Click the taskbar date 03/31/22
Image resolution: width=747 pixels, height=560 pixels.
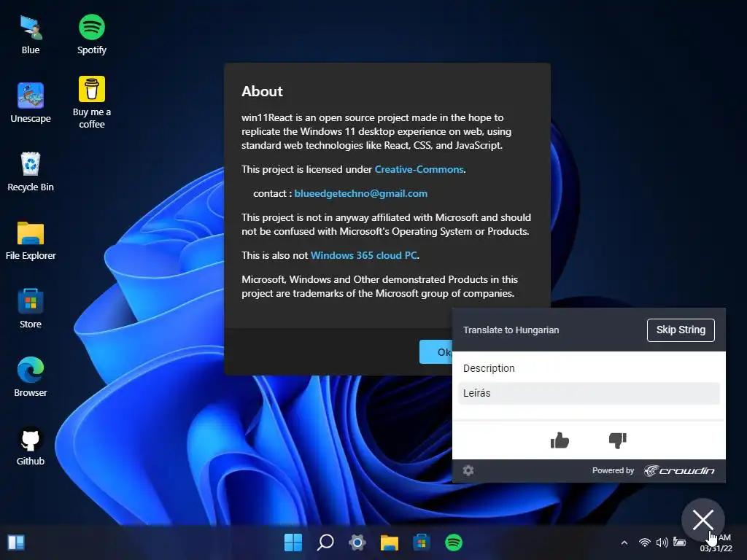click(716, 548)
